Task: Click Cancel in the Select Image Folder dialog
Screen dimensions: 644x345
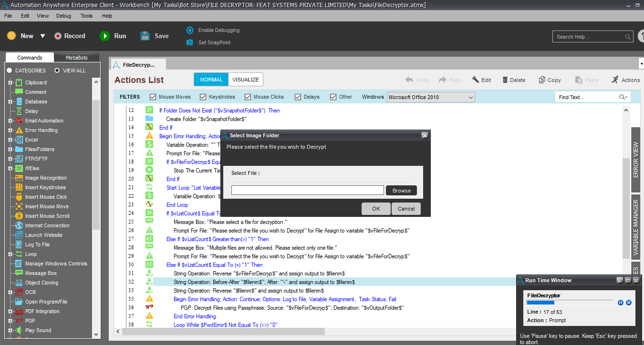Action: pyautogui.click(x=406, y=209)
